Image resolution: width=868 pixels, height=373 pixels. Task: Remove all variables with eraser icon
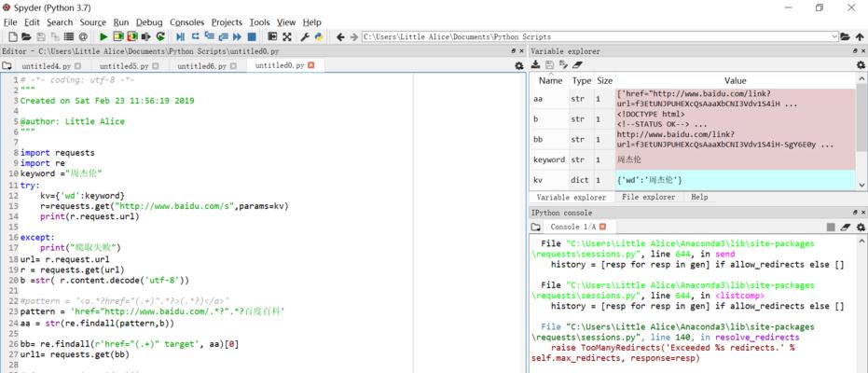[577, 64]
